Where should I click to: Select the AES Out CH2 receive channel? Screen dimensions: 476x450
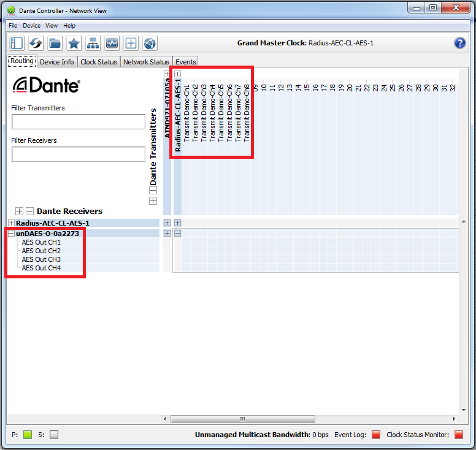pos(41,251)
